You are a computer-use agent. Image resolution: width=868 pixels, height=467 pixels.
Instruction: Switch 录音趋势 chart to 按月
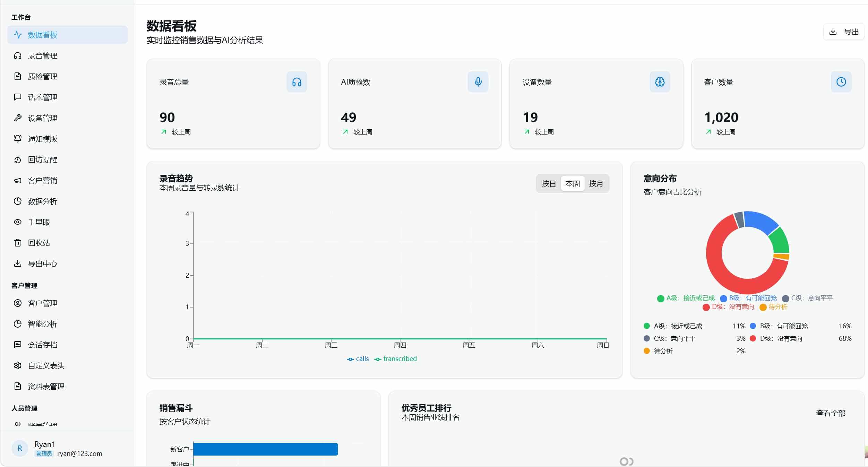[596, 183]
